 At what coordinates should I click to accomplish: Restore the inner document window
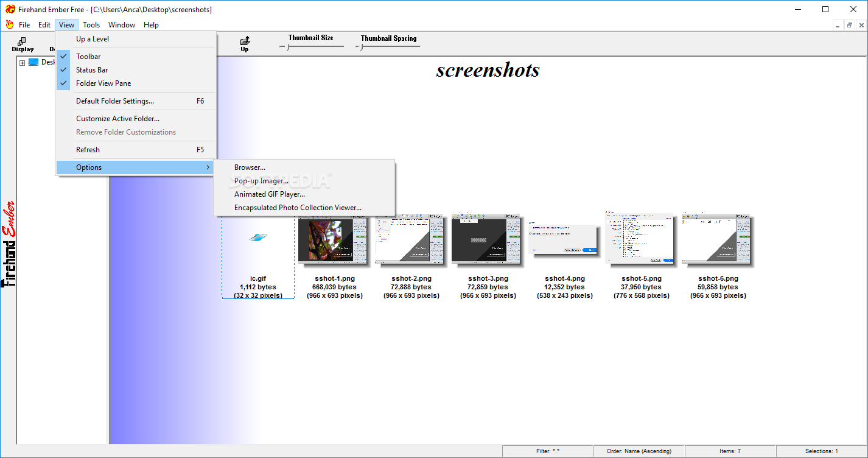[x=850, y=25]
